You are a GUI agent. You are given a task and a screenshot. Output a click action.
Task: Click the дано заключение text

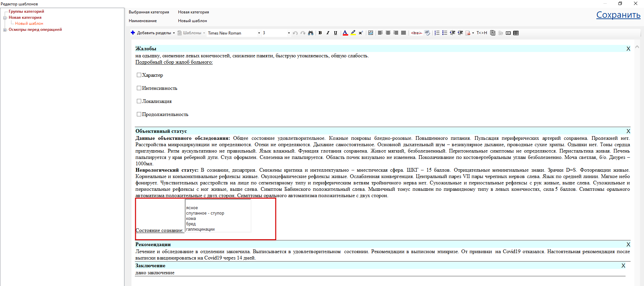[x=155, y=273]
